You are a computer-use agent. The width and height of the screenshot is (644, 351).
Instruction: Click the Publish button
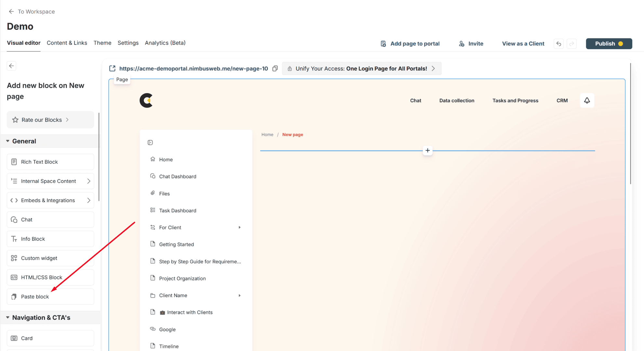click(x=609, y=44)
